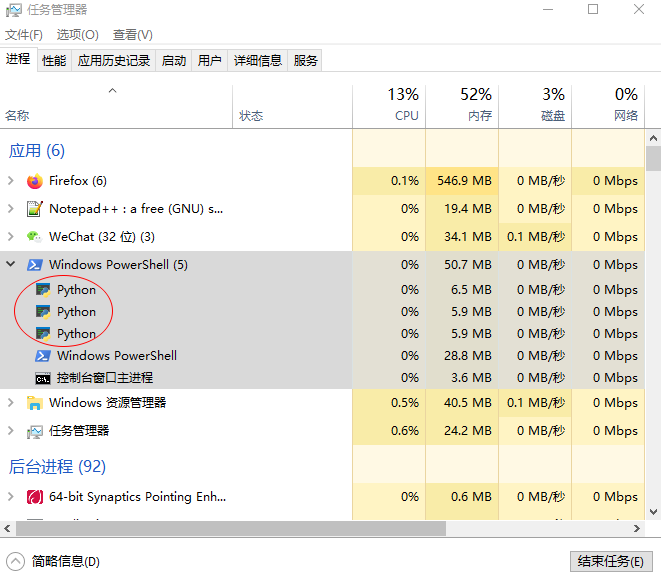661x583 pixels.
Task: Open the 选项(O) menu
Action: click(78, 35)
